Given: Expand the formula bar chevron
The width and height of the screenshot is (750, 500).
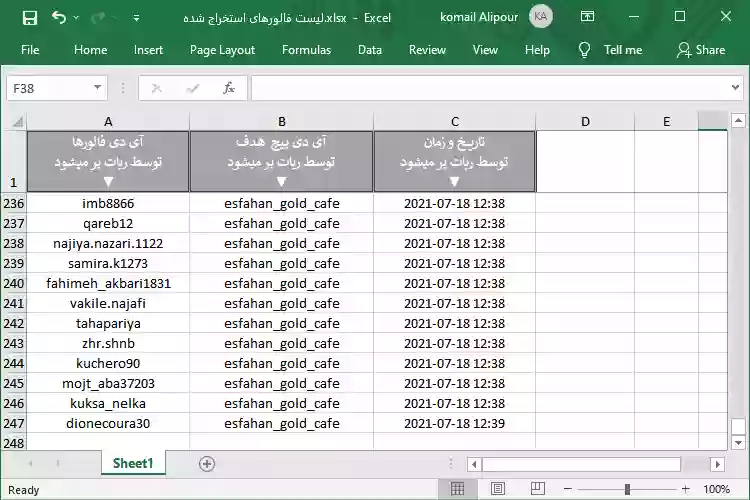Looking at the screenshot, I should point(736,88).
